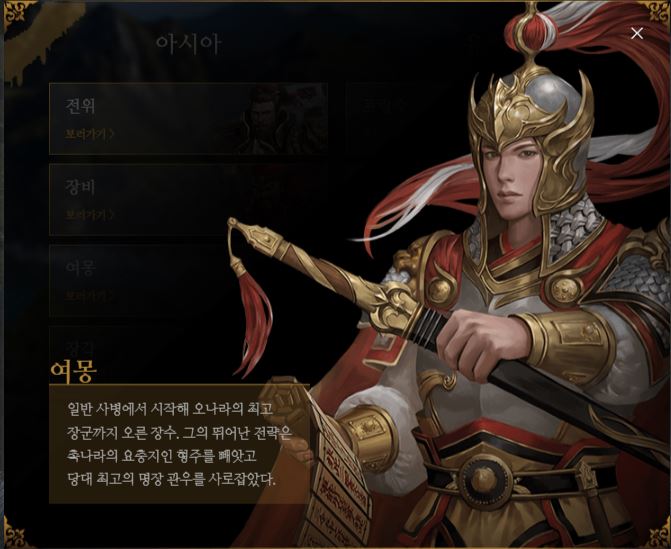
Task: Click the 여몽 biography description box
Action: point(179,444)
